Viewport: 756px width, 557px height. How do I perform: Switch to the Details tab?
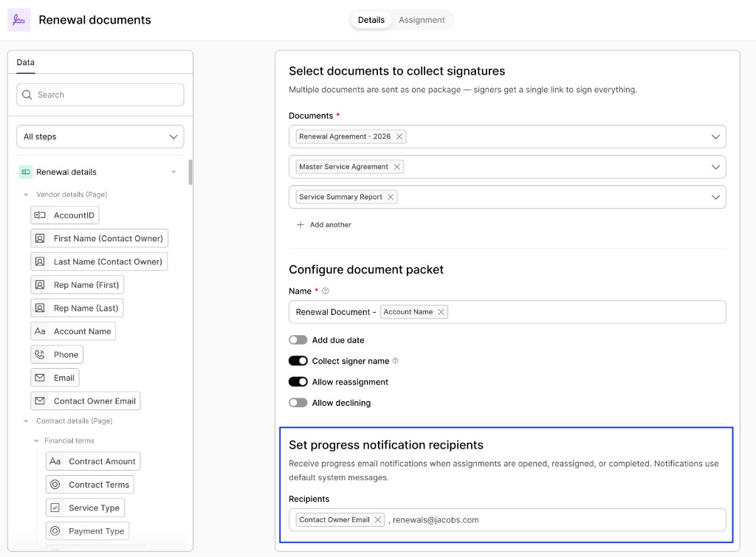371,20
